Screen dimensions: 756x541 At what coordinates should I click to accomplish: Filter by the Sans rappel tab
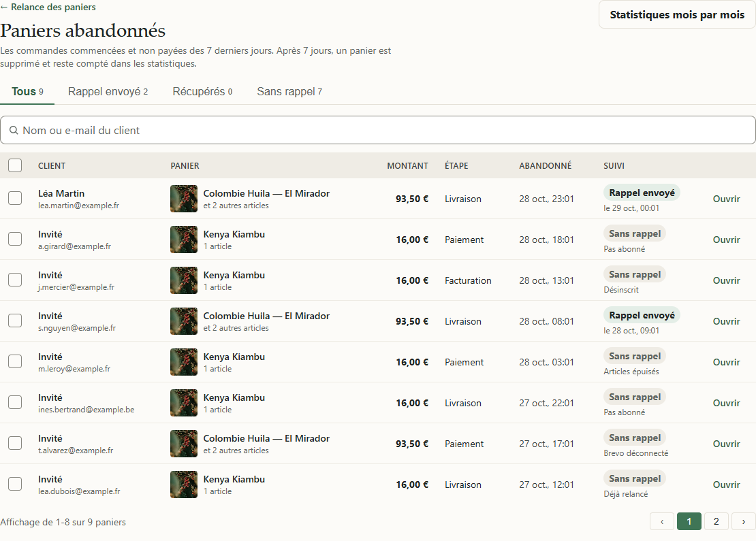(289, 92)
